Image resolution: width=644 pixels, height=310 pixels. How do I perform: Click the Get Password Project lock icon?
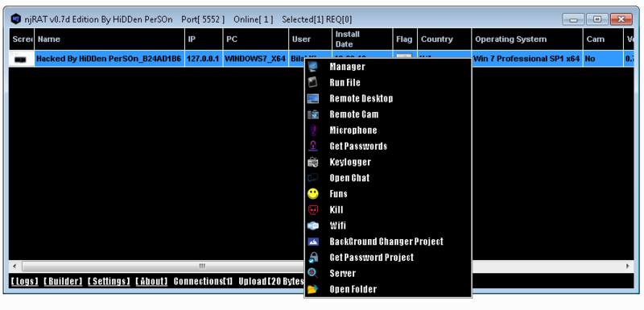(313, 258)
